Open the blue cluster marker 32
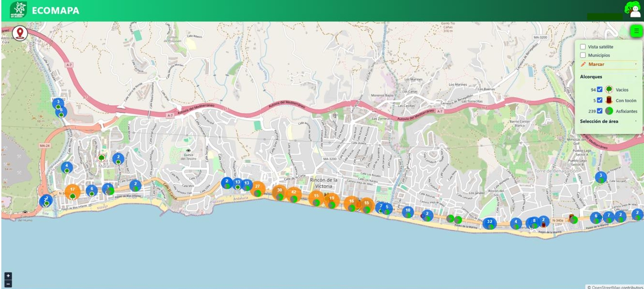Image resolution: width=644 pixels, height=289 pixels. (x=490, y=222)
